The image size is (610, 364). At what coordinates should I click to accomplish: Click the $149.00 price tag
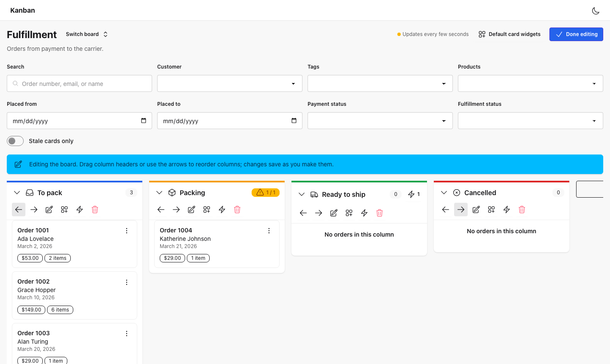click(31, 310)
